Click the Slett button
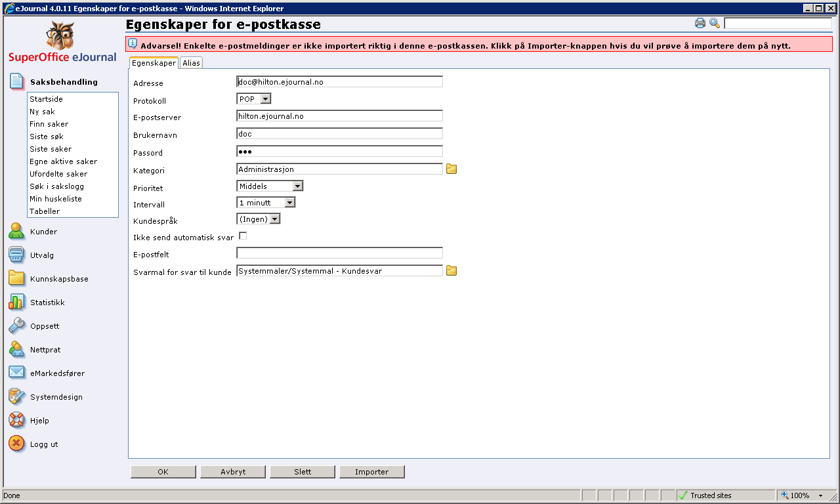 [x=303, y=472]
